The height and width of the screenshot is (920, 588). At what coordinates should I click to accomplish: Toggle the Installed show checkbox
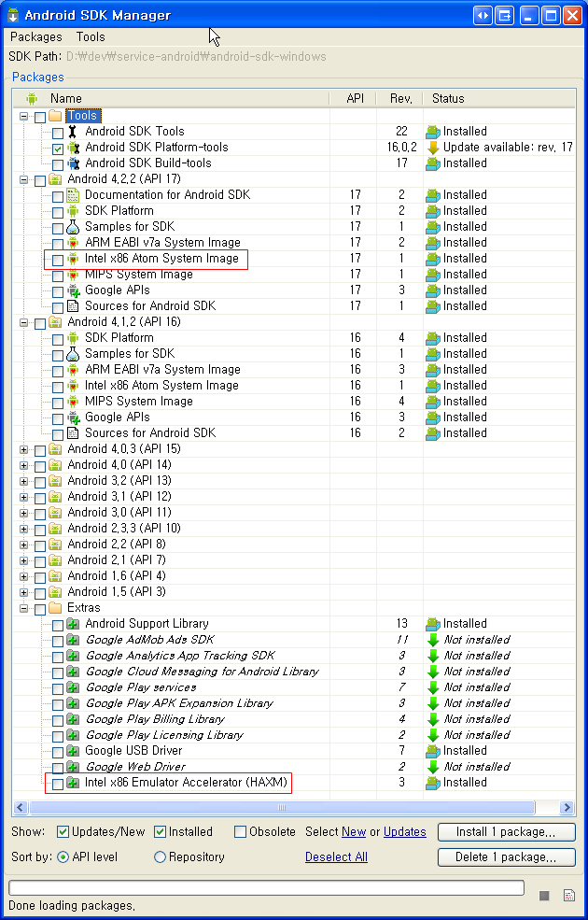(x=160, y=832)
